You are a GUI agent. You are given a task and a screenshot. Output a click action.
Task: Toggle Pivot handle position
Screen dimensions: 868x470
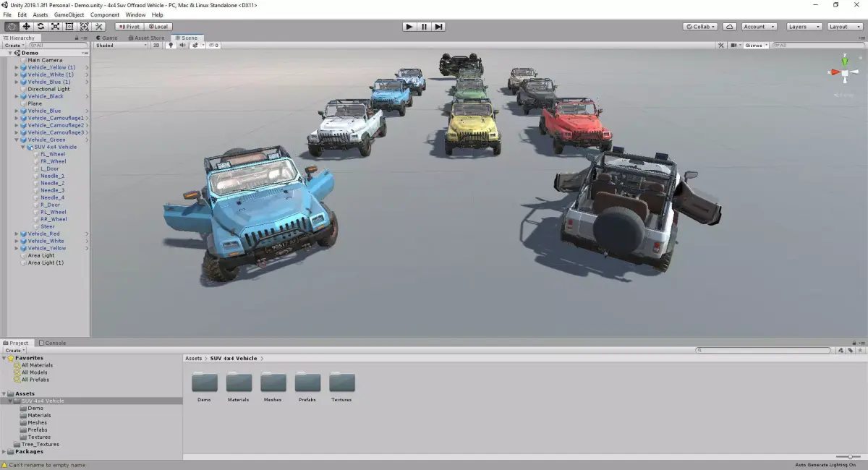click(129, 27)
